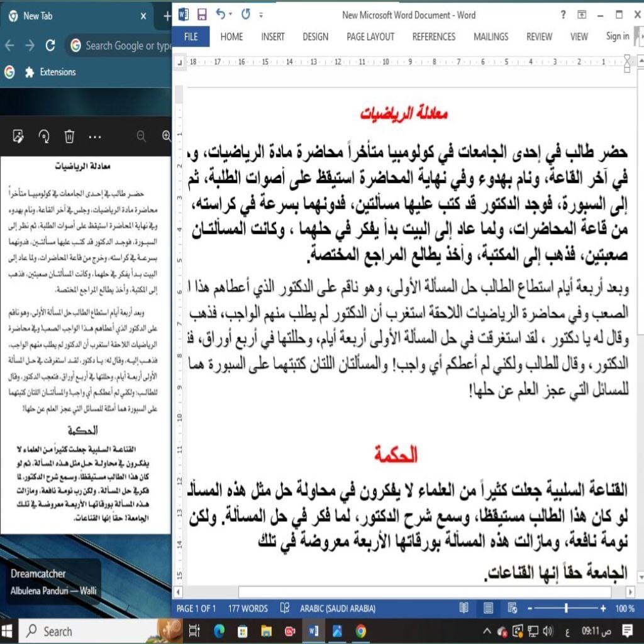The image size is (644, 644).
Task: Switch to the HOME ribbon tab
Action: pos(231,36)
